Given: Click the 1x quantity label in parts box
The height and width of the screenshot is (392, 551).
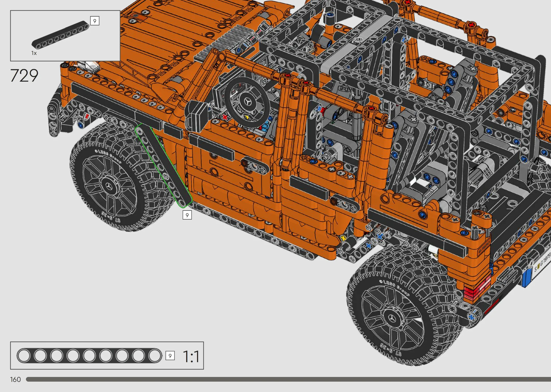Looking at the screenshot, I should point(34,53).
